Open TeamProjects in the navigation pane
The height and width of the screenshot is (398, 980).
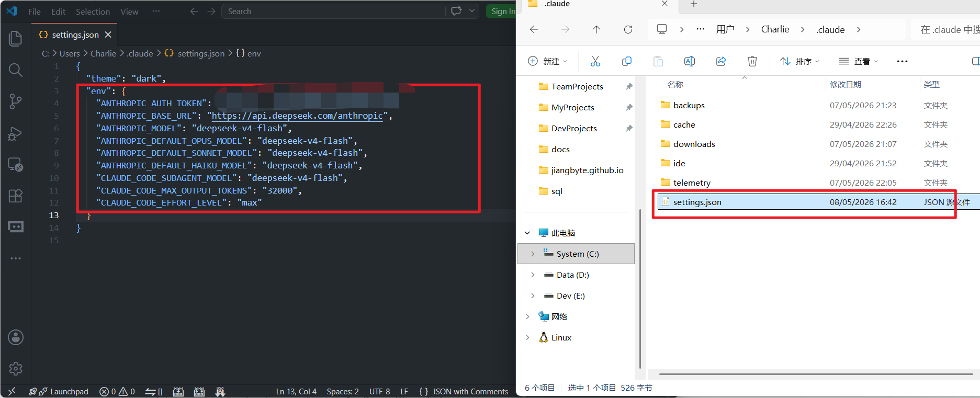[x=577, y=86]
